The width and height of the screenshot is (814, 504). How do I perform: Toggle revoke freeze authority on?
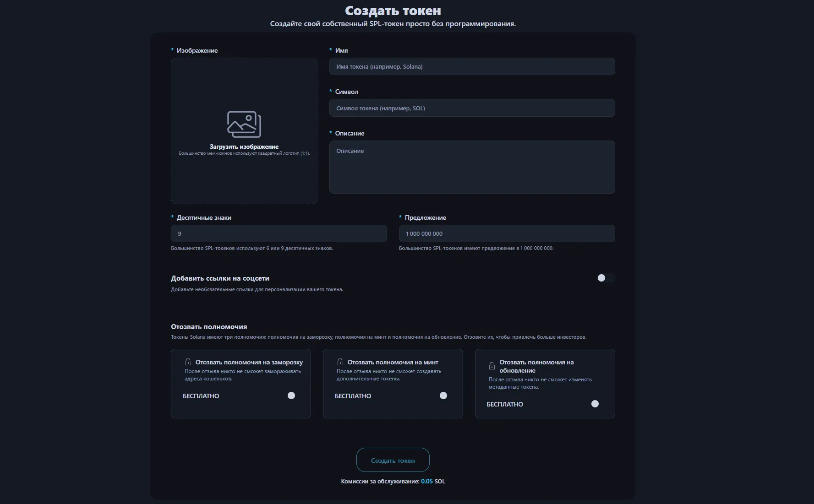(291, 396)
